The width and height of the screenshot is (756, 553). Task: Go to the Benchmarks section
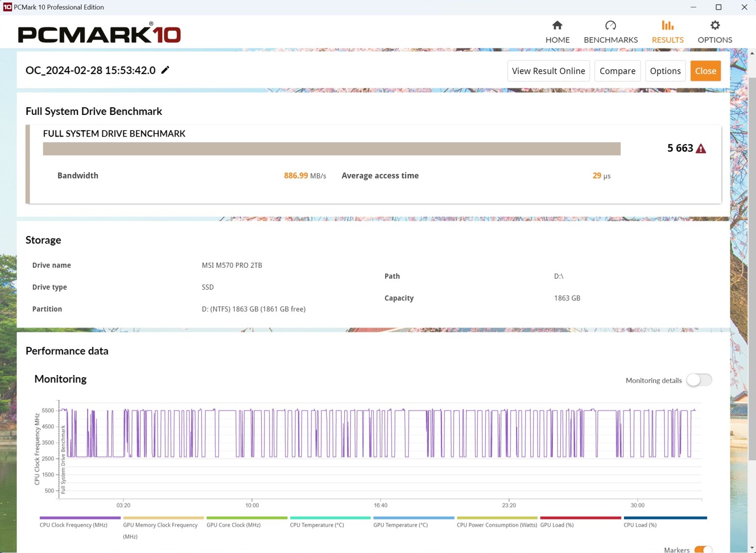pyautogui.click(x=610, y=32)
